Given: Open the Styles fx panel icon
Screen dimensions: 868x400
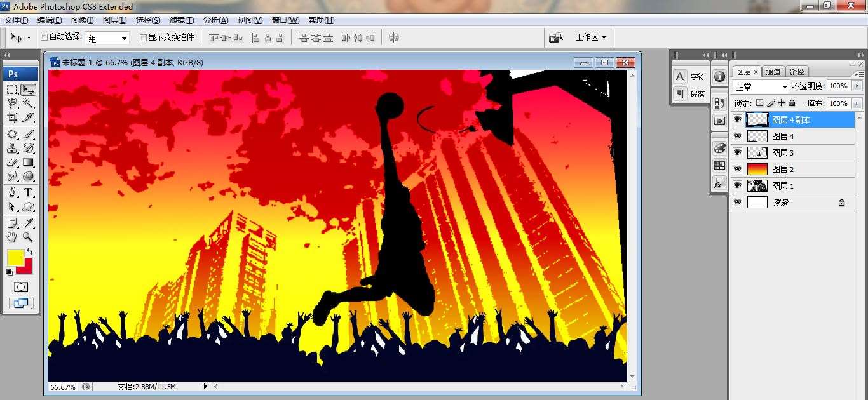Looking at the screenshot, I should click(x=719, y=183).
